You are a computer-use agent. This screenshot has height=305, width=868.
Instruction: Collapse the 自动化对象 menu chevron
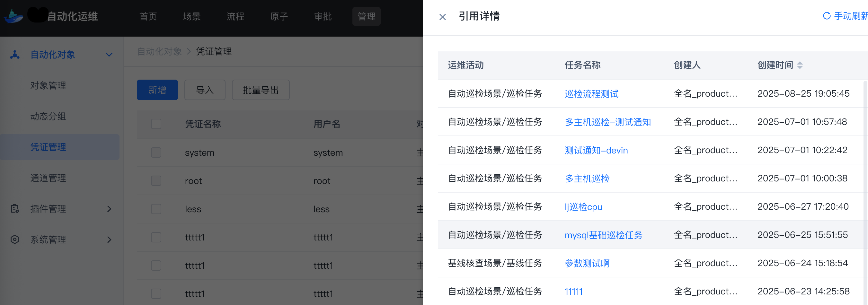pyautogui.click(x=109, y=55)
